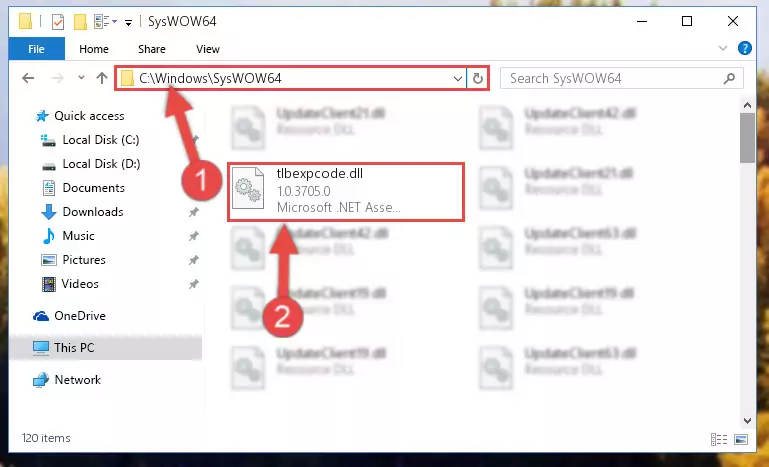Click Properties icon in quick access toolbar
The width and height of the screenshot is (769, 467).
pyautogui.click(x=58, y=22)
